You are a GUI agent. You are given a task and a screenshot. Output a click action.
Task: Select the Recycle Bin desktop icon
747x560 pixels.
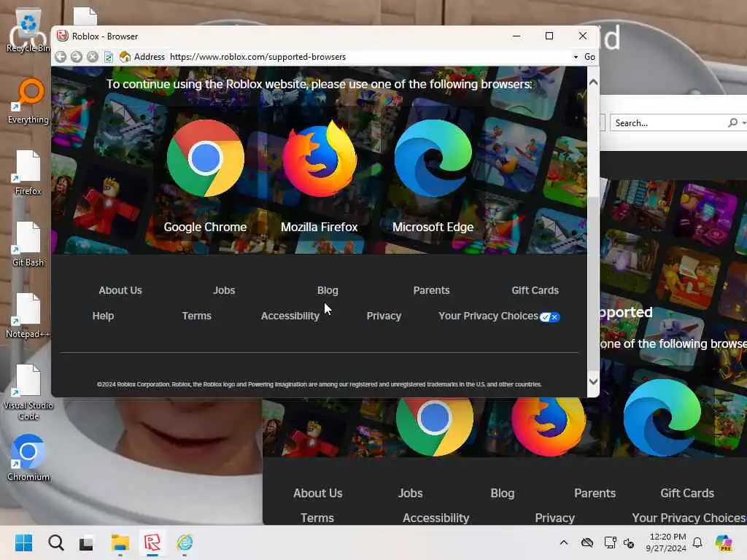[28, 31]
